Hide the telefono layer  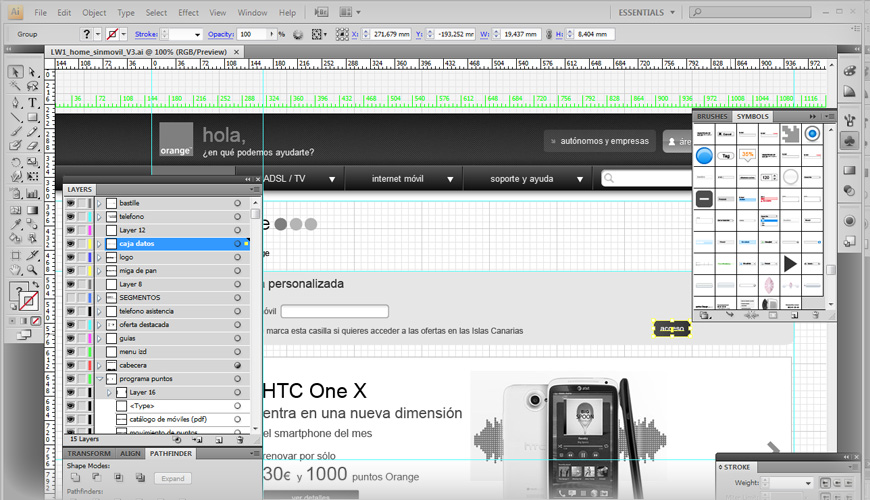[x=70, y=217]
